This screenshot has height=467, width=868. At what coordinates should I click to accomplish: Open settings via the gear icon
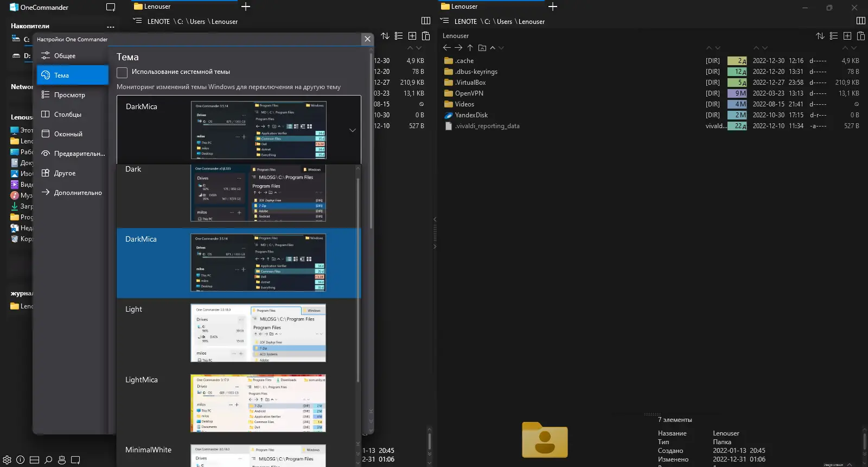point(7,460)
